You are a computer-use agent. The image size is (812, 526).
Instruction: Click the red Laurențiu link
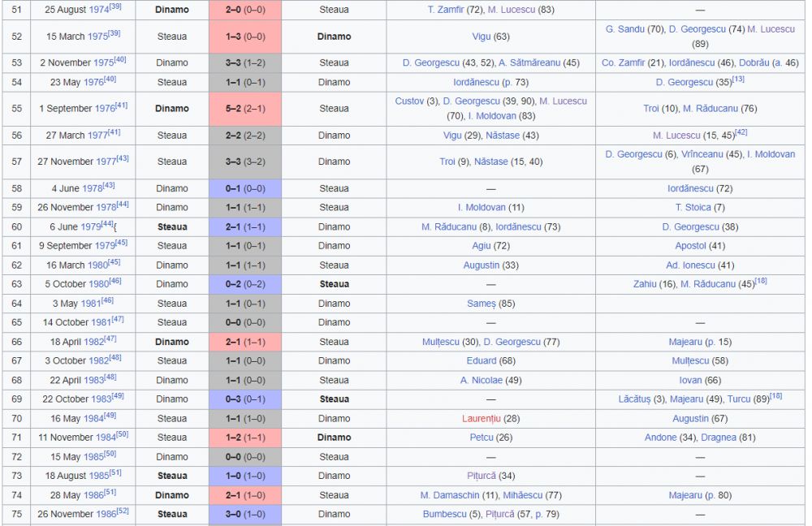(x=481, y=418)
